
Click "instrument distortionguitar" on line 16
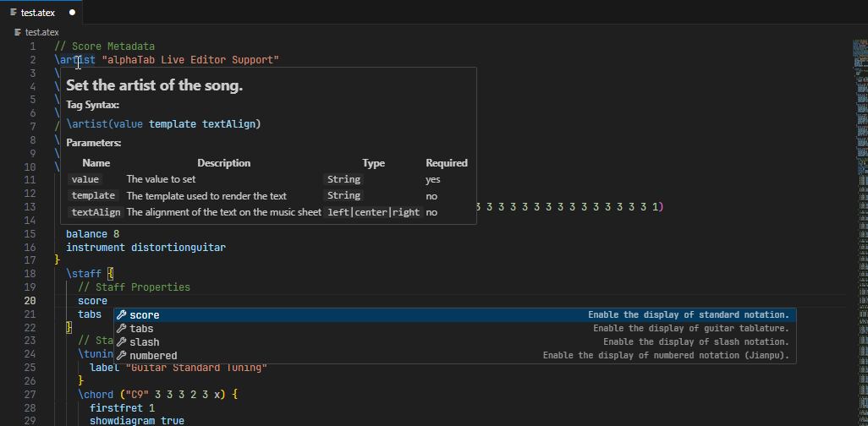coord(146,248)
